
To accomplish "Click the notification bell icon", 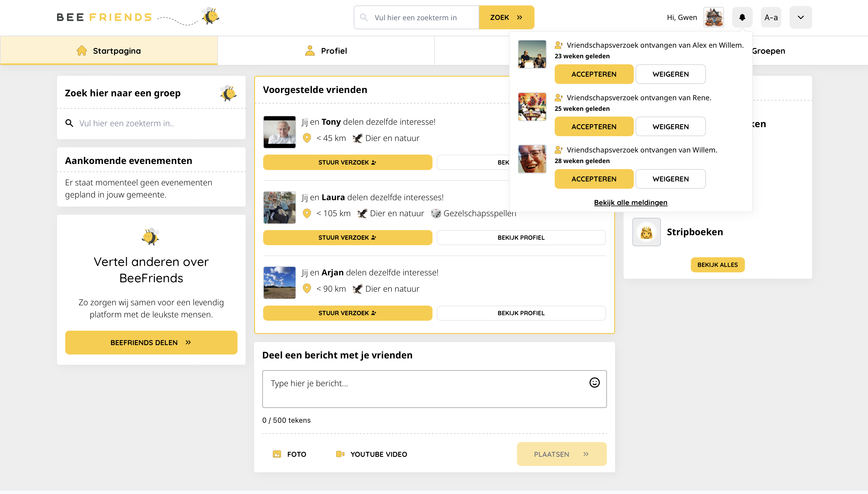I will [742, 17].
